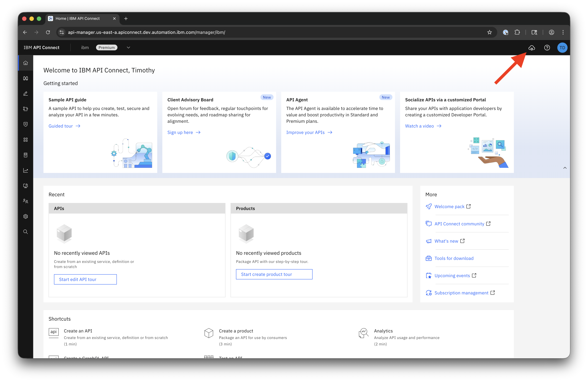Open the Members icon in sidebar

(x=25, y=201)
